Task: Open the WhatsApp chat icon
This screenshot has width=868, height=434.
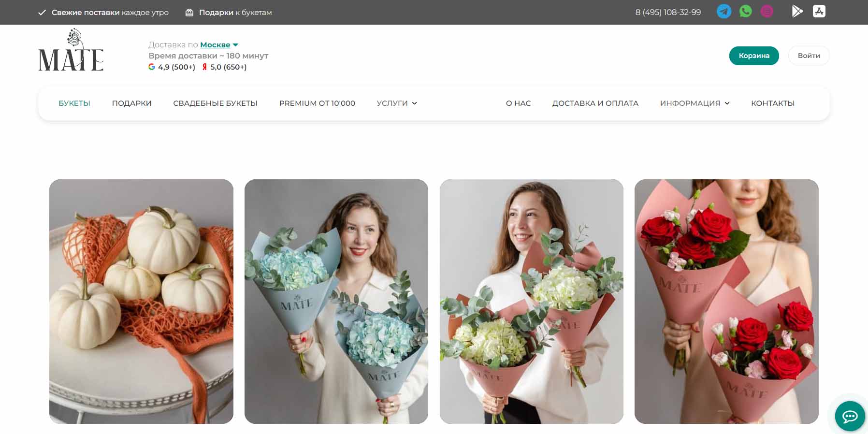Action: pyautogui.click(x=745, y=12)
